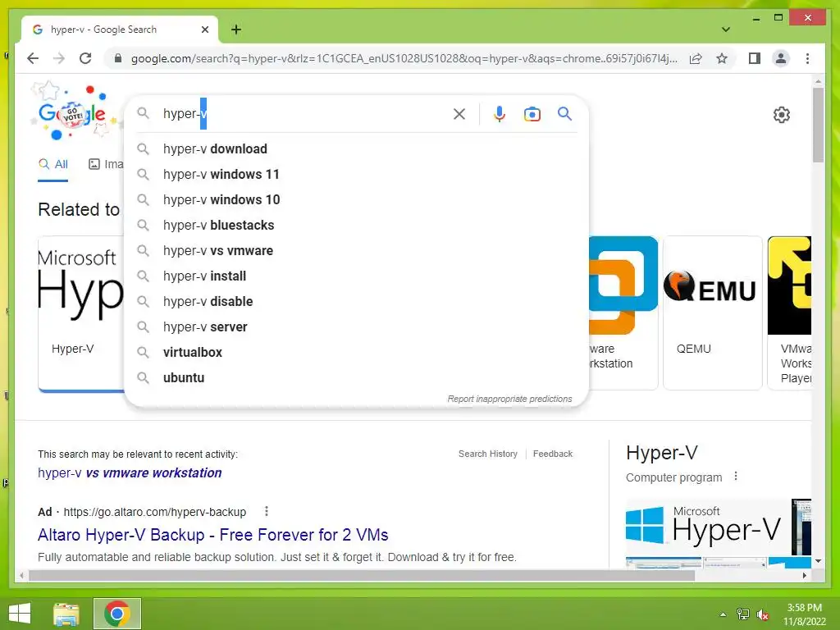
Task: Open Altaro Hyper-V Backup ad link
Action: [x=212, y=535]
